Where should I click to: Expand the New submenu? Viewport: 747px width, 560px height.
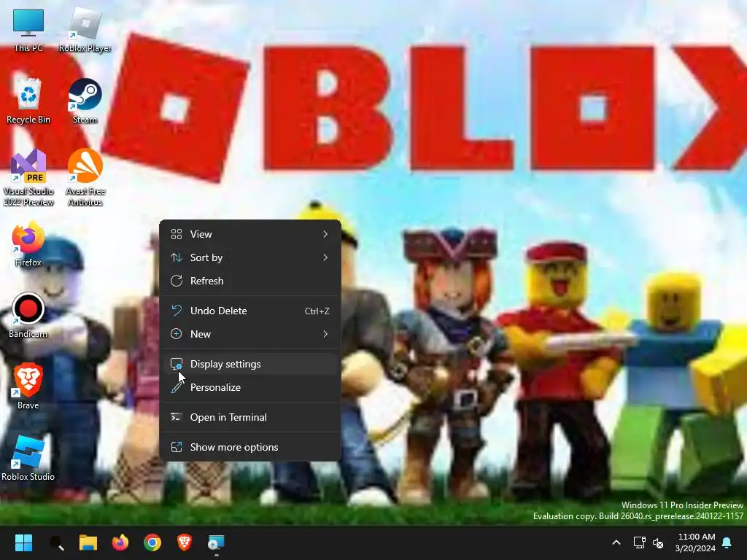click(x=249, y=334)
